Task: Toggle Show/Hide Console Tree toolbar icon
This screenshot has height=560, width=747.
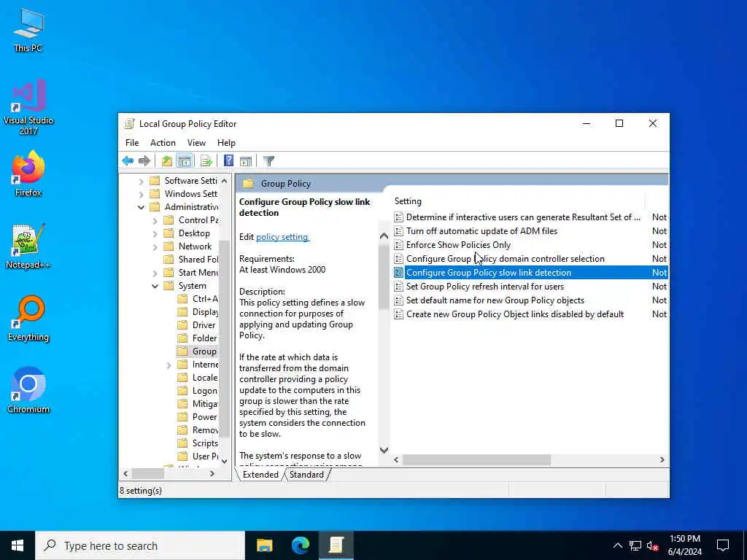Action: pyautogui.click(x=185, y=161)
